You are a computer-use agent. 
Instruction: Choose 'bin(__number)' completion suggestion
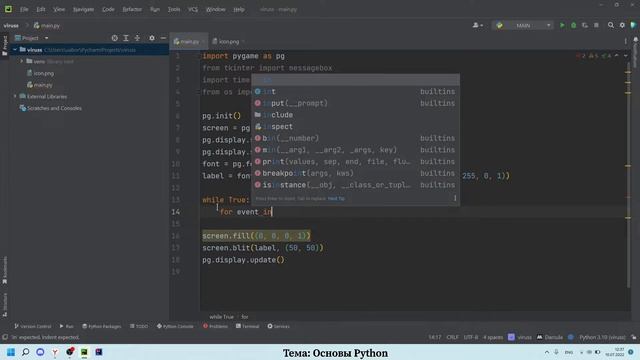pos(355,138)
